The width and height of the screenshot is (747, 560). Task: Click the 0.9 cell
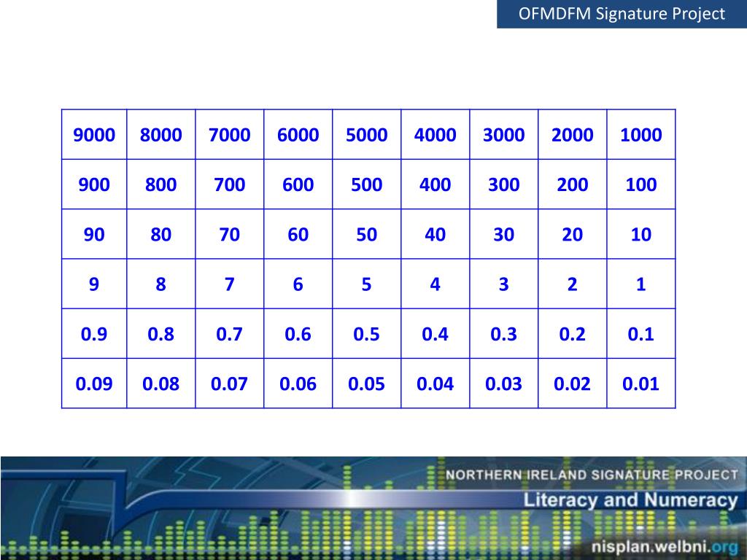pos(94,334)
